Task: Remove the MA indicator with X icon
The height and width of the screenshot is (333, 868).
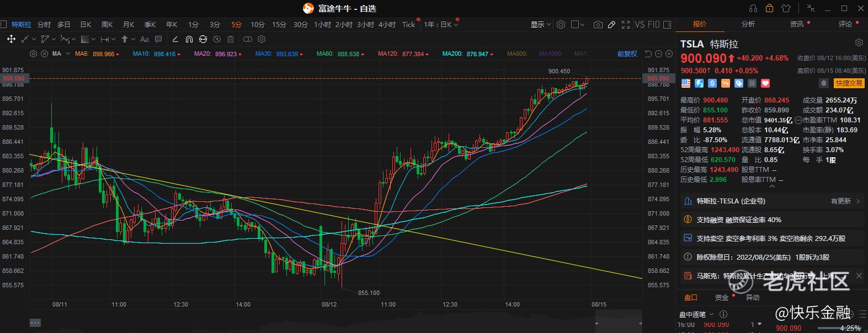Action: 44,53
